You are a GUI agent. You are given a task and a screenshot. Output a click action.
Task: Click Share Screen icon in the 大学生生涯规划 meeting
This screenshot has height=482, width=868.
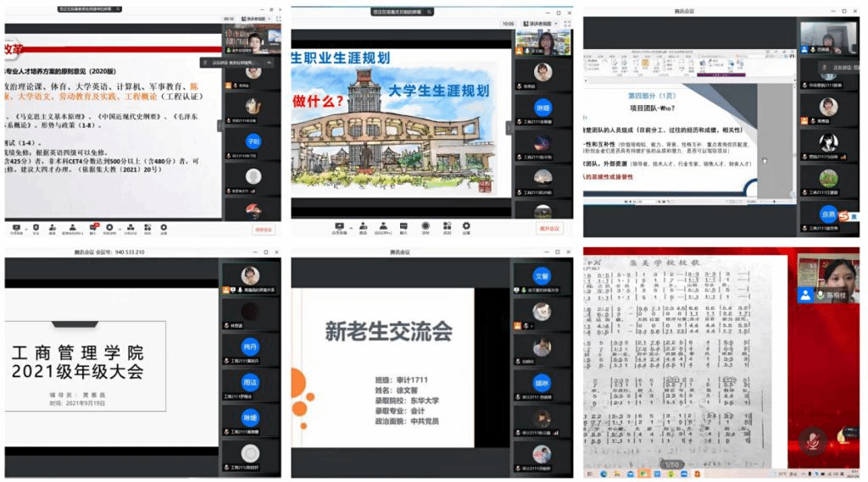click(x=338, y=226)
